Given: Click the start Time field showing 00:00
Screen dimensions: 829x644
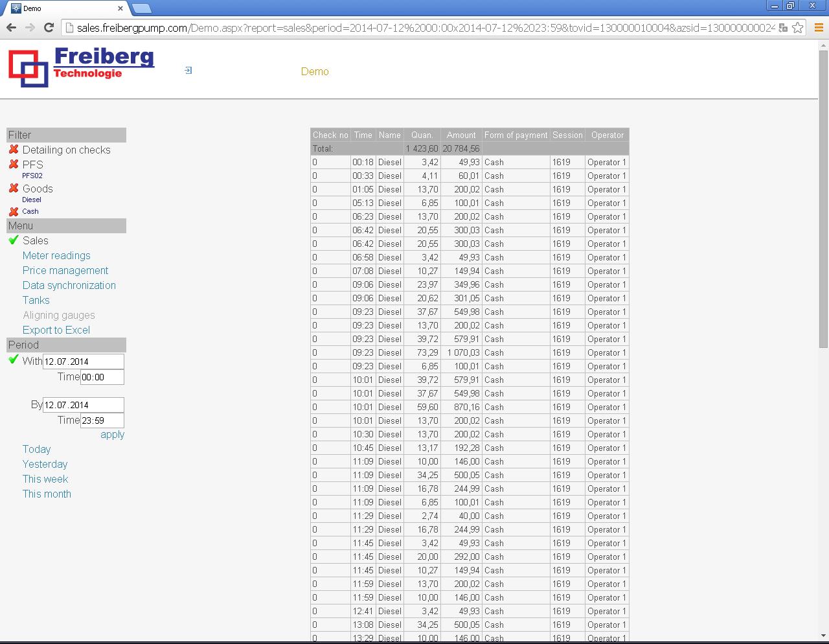Looking at the screenshot, I should point(102,376).
